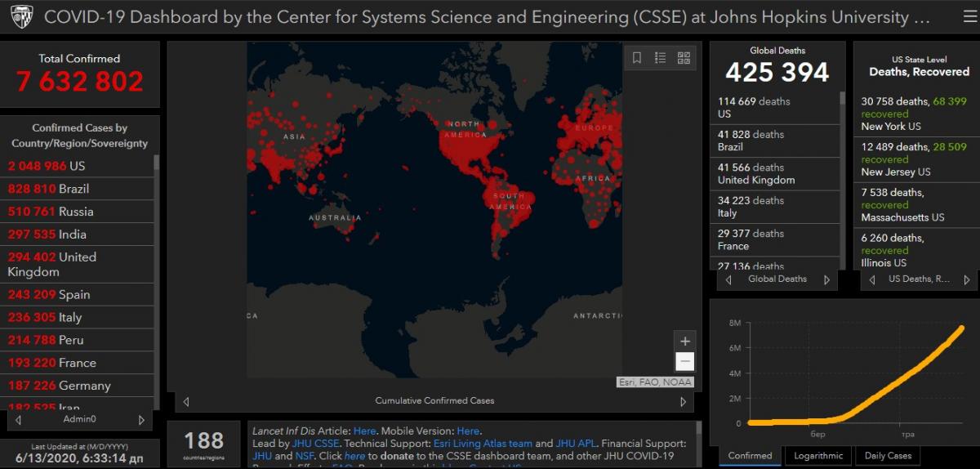Viewport: 980px width, 469px height.
Task: Click left arrow beside Global Deaths footer
Action: coord(728,279)
